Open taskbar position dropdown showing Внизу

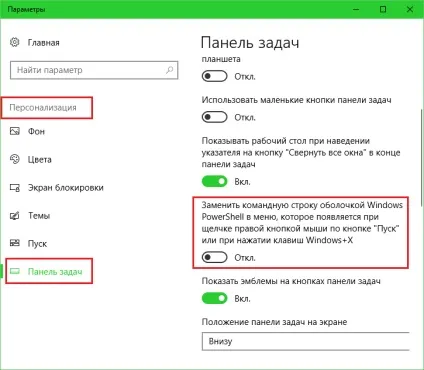[x=305, y=341]
